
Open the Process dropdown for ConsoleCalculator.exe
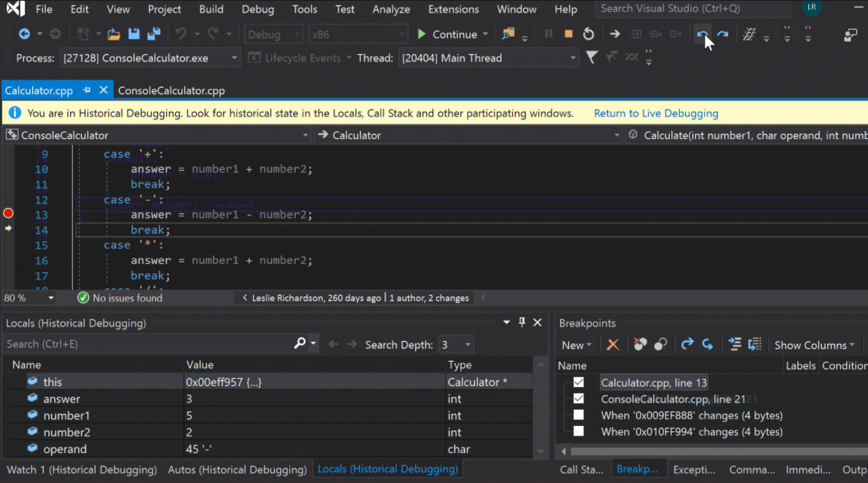coord(234,58)
